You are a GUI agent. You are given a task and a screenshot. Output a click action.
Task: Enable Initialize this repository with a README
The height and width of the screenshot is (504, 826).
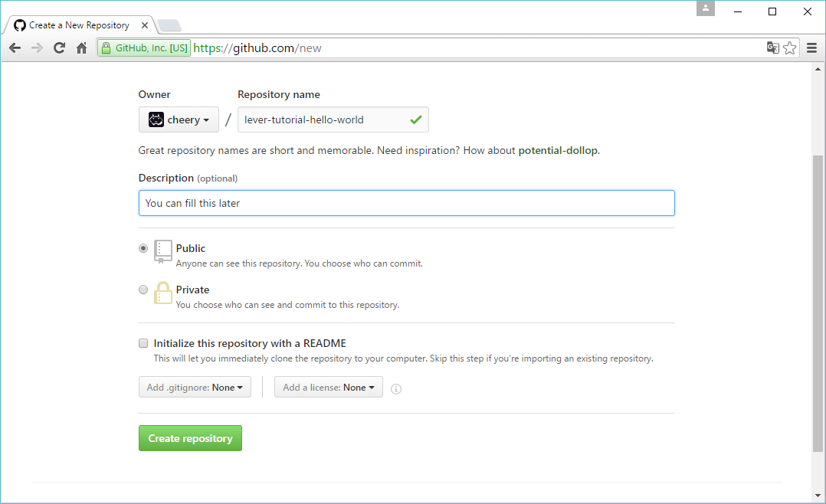[x=143, y=343]
